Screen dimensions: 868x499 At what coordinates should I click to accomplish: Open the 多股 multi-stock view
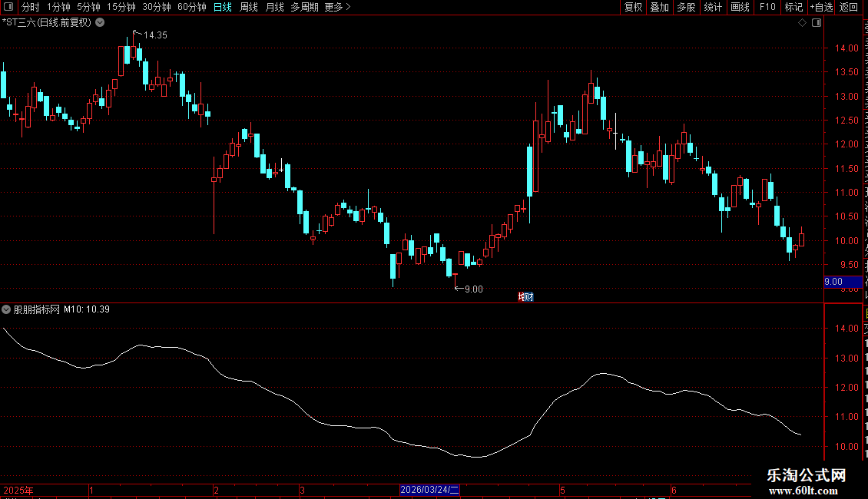click(x=686, y=7)
